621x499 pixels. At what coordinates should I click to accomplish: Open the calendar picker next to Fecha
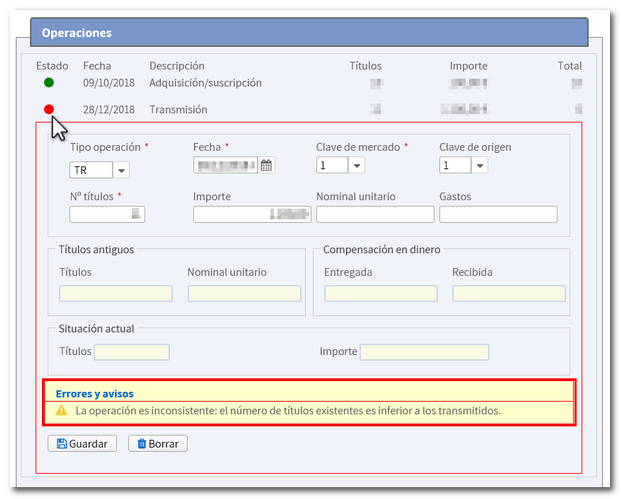click(267, 166)
